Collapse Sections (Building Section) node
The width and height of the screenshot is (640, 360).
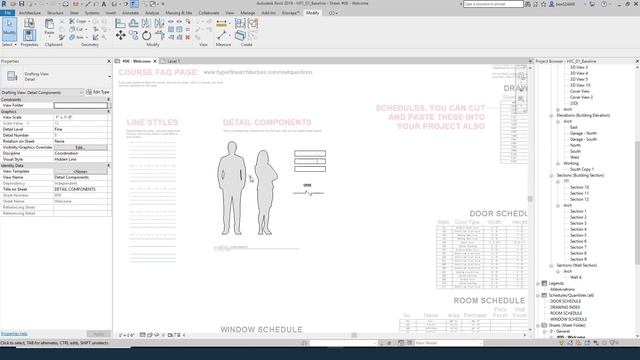pos(551,176)
